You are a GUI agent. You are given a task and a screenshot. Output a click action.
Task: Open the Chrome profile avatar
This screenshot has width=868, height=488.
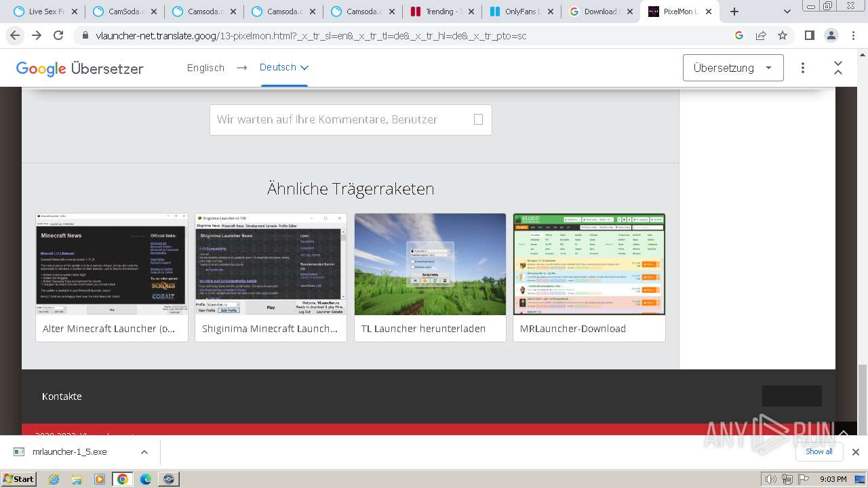831,35
